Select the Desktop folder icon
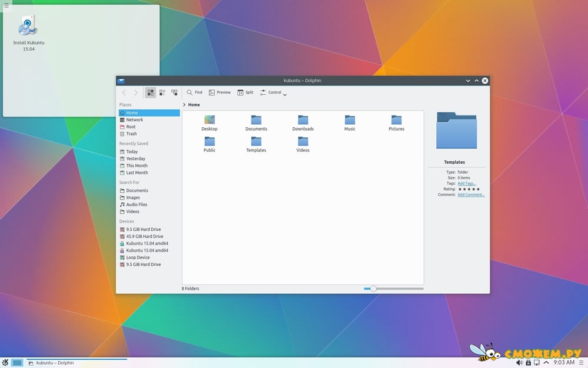 (x=209, y=120)
